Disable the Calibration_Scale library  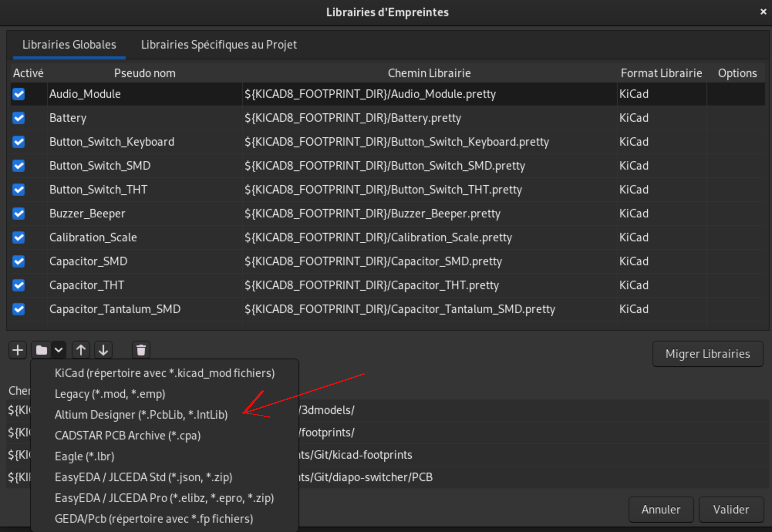[19, 237]
